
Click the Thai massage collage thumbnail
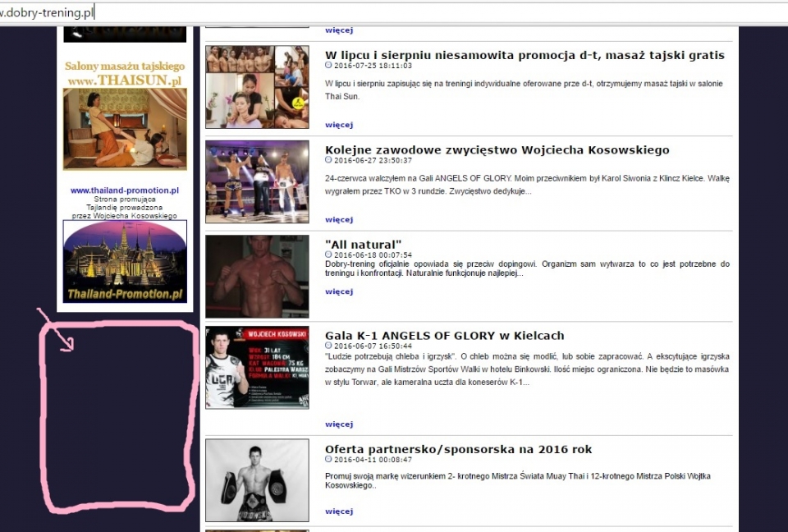(257, 87)
